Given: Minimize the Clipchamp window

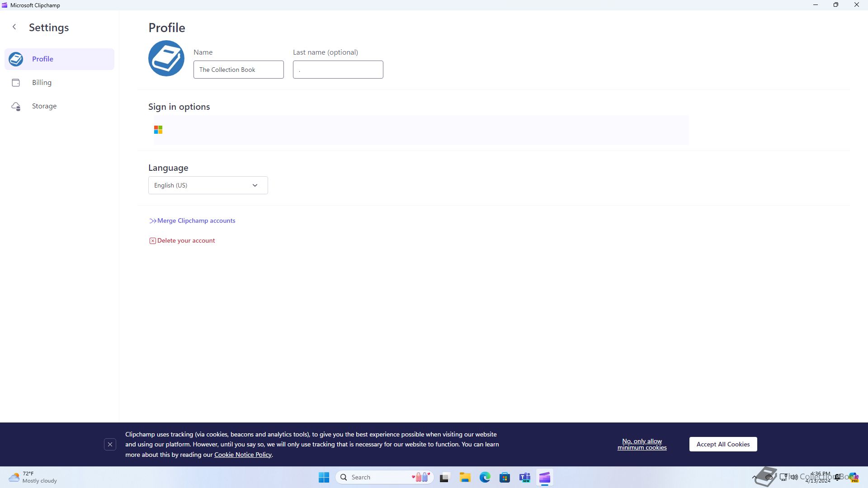Looking at the screenshot, I should tap(816, 5).
